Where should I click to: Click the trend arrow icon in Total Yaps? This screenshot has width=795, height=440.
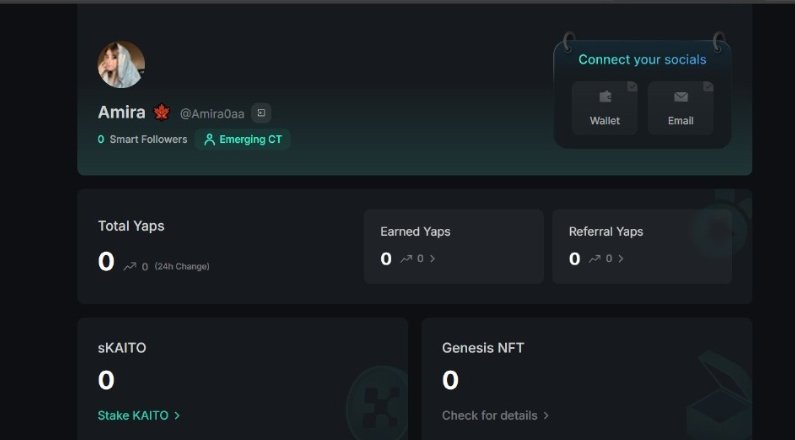pos(130,266)
